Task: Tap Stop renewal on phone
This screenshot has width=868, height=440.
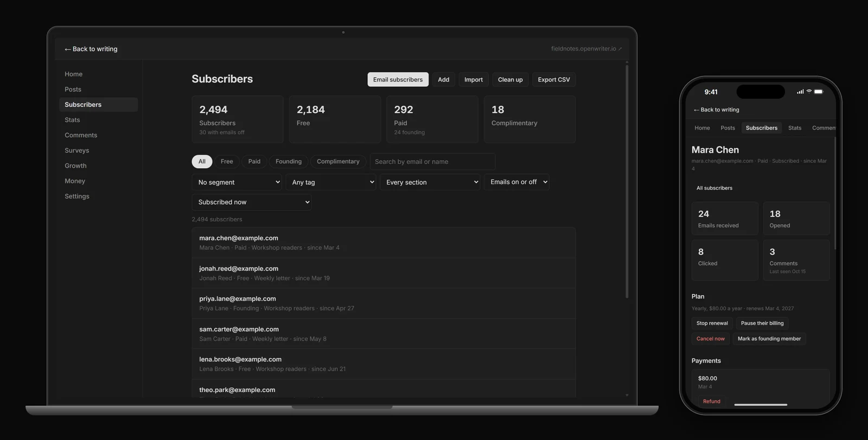Action: (x=712, y=323)
